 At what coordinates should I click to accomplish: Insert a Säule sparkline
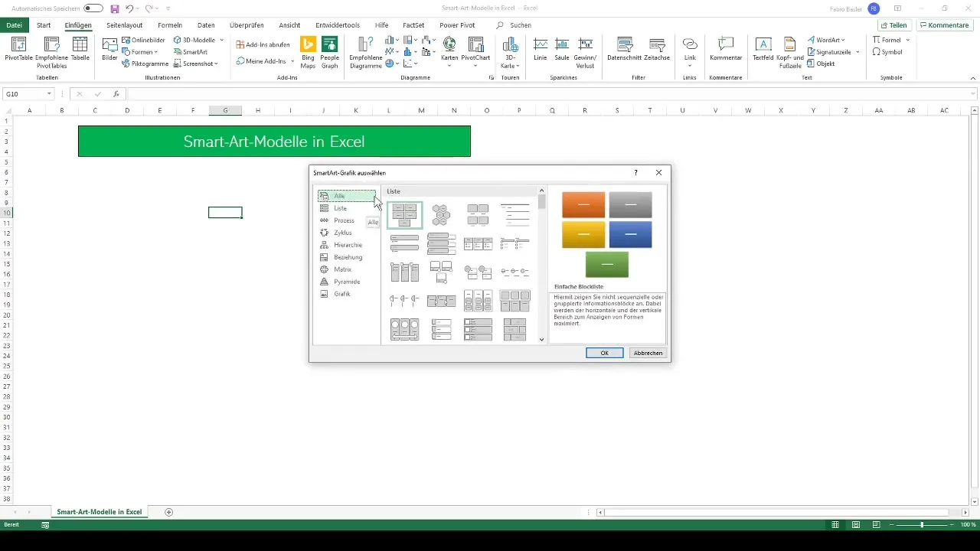click(562, 50)
